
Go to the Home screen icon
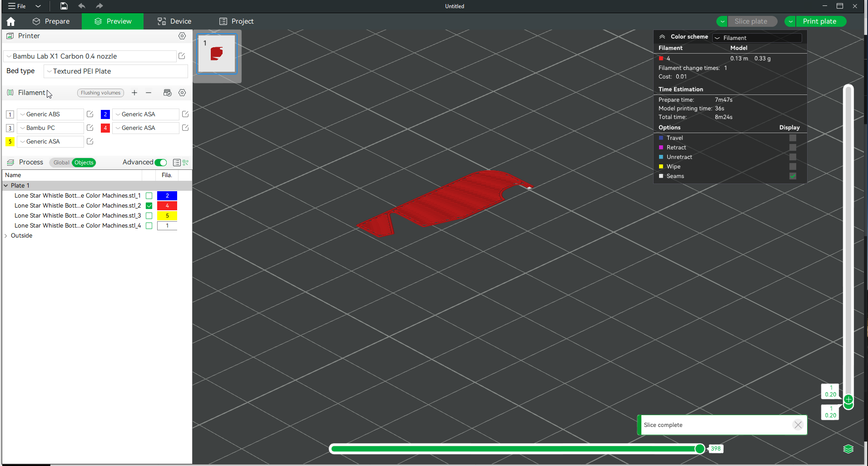11,21
